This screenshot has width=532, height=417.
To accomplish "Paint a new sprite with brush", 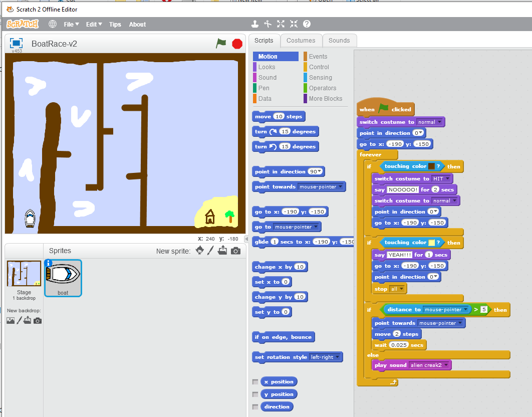I will point(211,251).
